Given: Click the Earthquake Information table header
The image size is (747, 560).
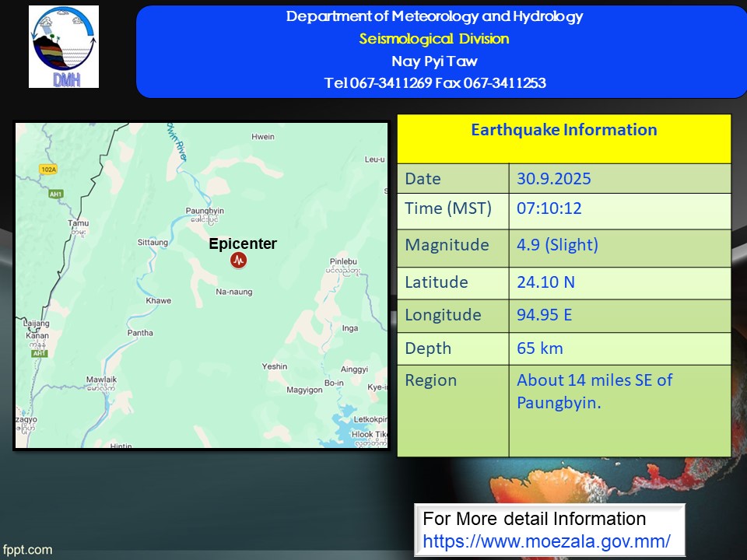Looking at the screenshot, I should pos(563,131).
